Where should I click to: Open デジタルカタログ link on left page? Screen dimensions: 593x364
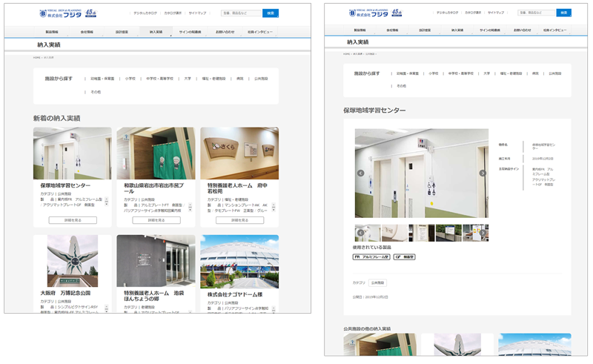[145, 13]
